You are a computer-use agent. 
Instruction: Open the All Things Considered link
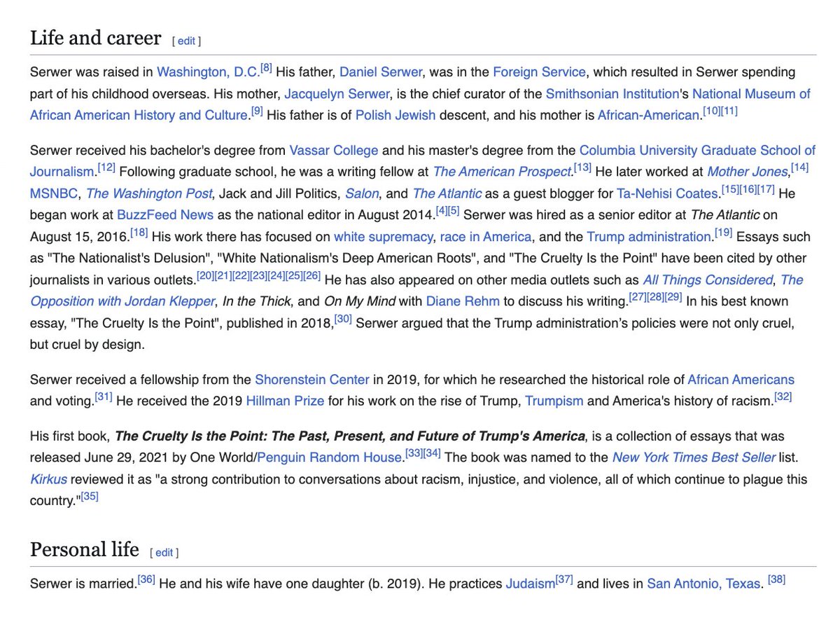click(708, 280)
